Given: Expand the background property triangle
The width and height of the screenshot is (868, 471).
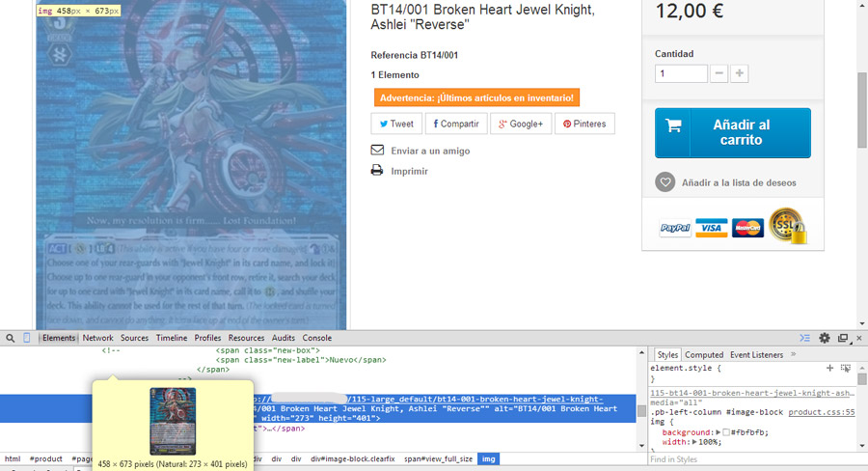Looking at the screenshot, I should tap(718, 432).
